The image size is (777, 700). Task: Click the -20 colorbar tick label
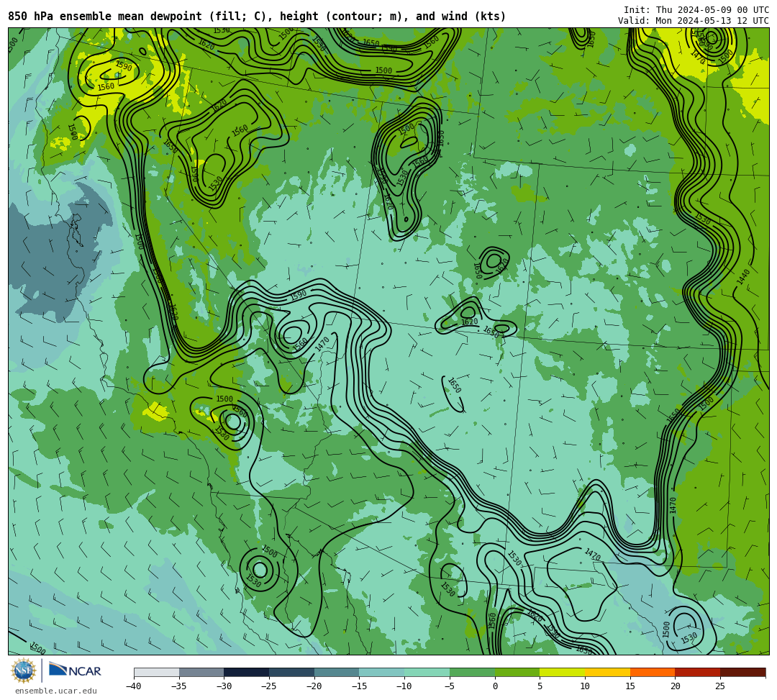(x=314, y=686)
